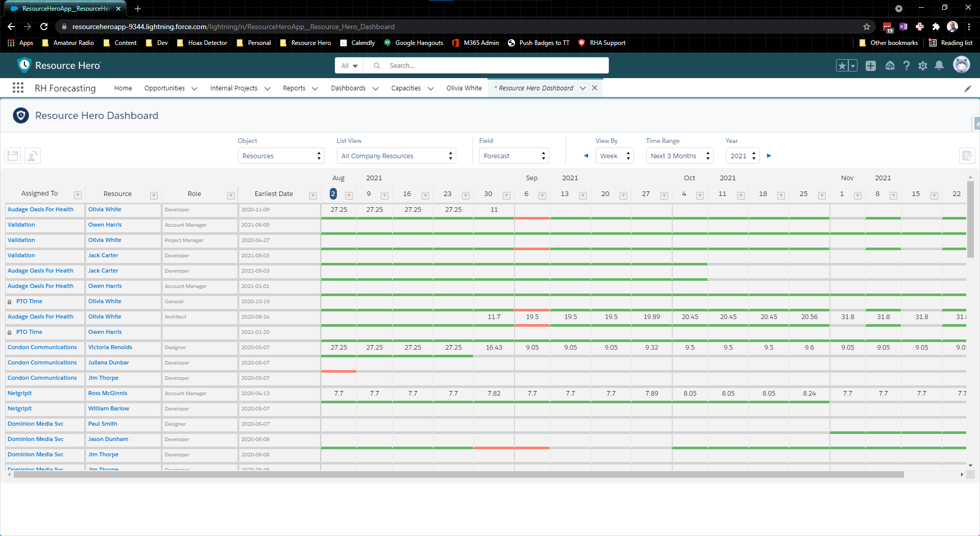Open Global Actions plus icon
This screenshot has height=536, width=980.
(871, 65)
